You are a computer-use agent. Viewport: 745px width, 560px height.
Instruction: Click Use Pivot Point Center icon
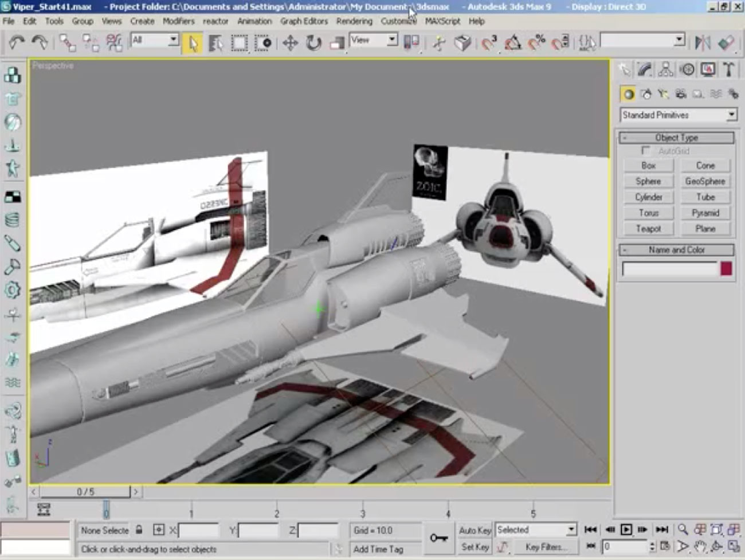(x=411, y=43)
